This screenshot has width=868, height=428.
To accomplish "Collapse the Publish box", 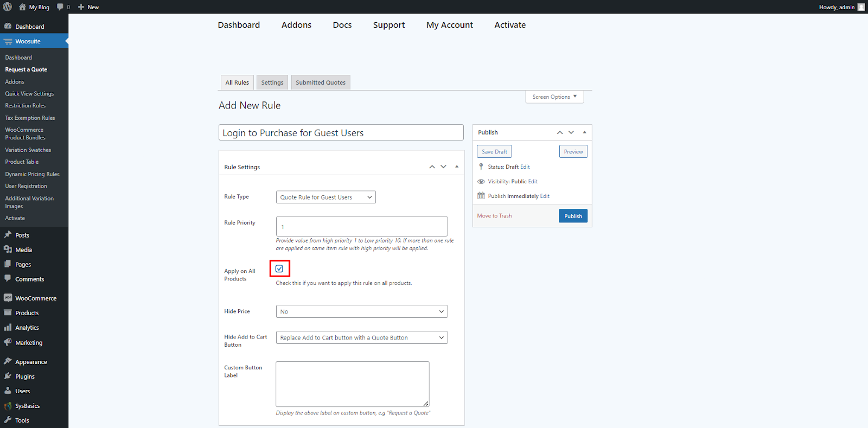I will 584,132.
